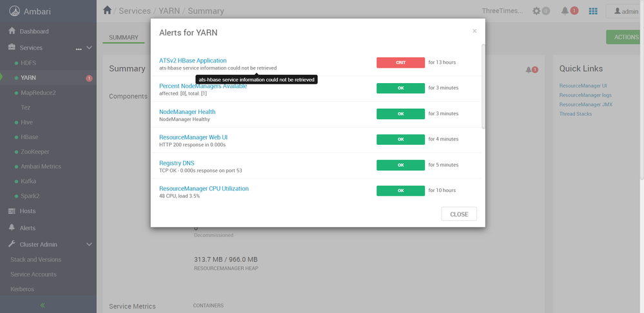Open background operations gear icon
The height and width of the screenshot is (313, 644).
[x=536, y=11]
